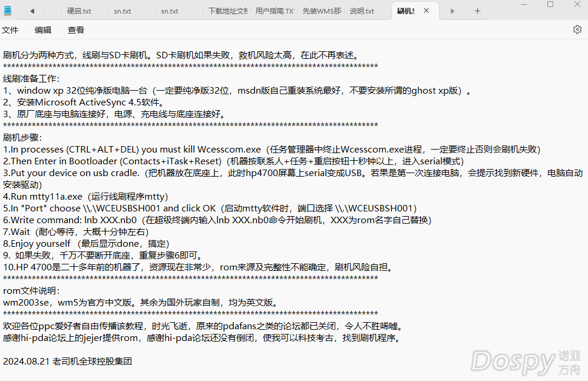The image size is (588, 381).
Task: Switch to the 用户指南.TXT tab
Action: pos(275,11)
